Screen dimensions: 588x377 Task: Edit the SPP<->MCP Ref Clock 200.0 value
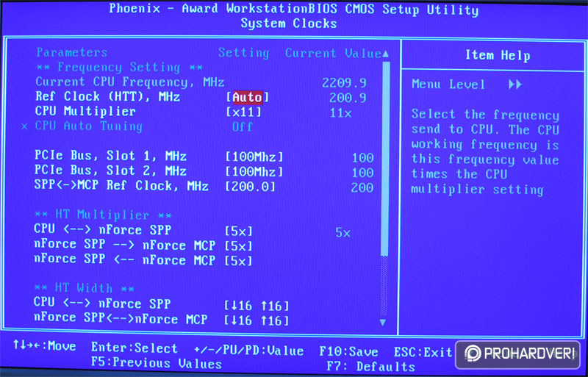tap(251, 187)
